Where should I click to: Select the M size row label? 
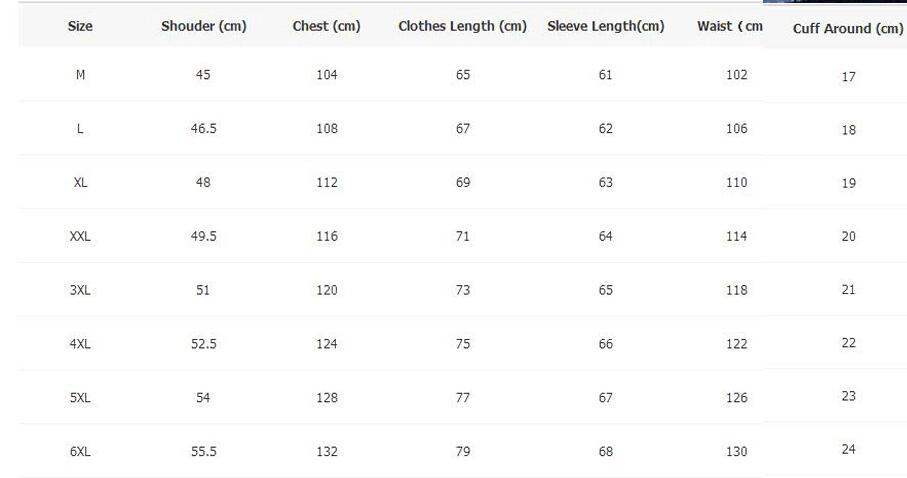click(x=80, y=75)
